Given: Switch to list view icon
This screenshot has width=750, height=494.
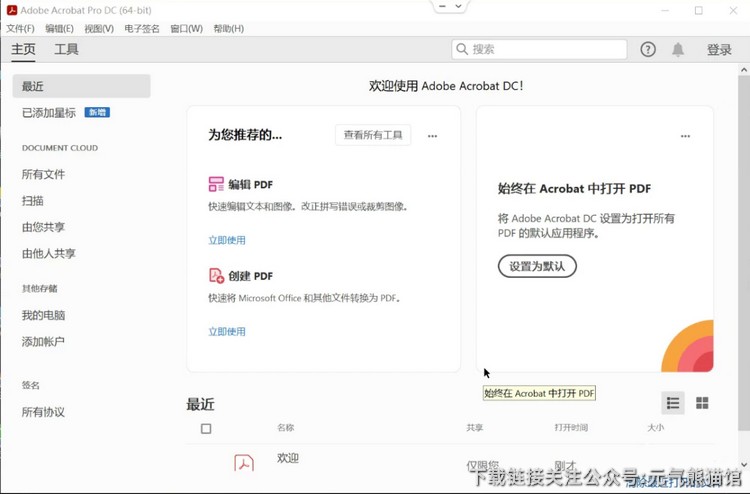Looking at the screenshot, I should [673, 403].
